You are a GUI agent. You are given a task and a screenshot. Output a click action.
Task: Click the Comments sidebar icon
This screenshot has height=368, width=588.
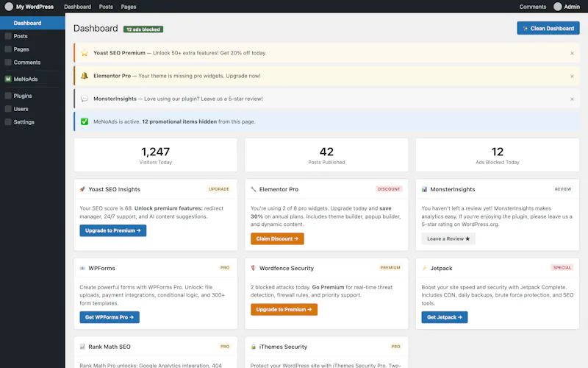8,63
